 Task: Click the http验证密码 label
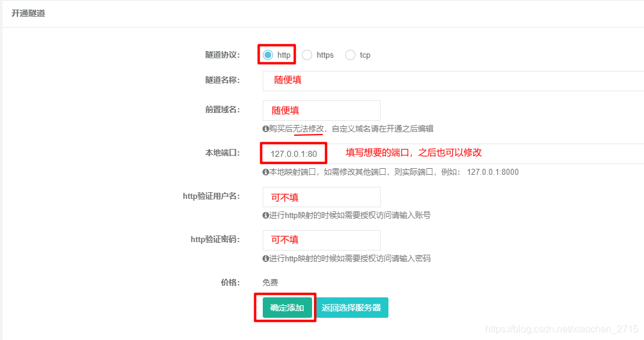pyautogui.click(x=215, y=239)
